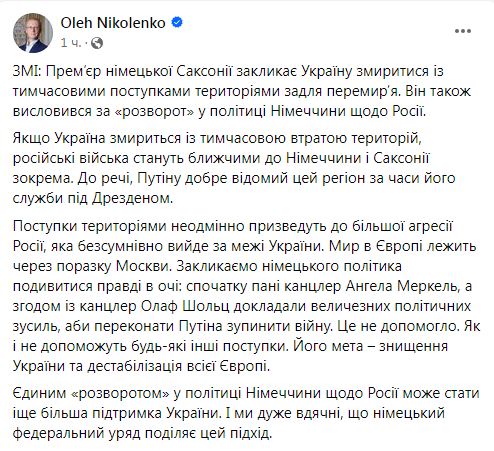Viewport: 494px width, 451px height.
Task: Click the Oleh Nikolenko author name
Action: [x=113, y=23]
